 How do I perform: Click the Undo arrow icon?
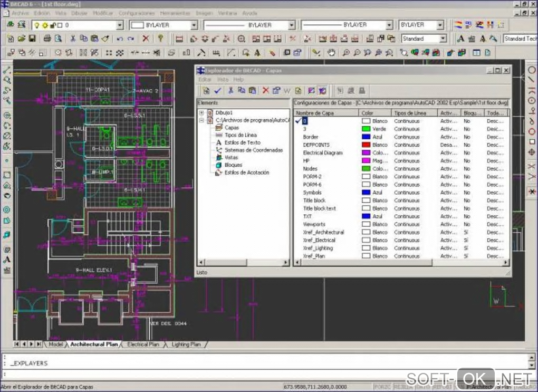pos(120,39)
